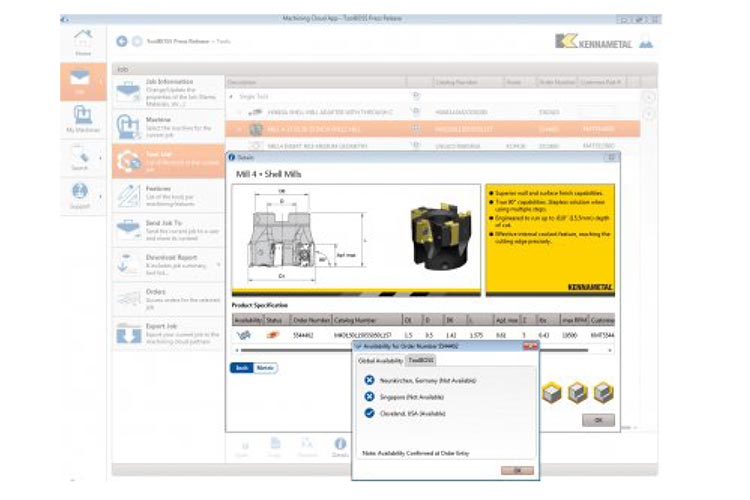
Task: Click the right arrow of the specification scrollbar
Action: point(610,350)
